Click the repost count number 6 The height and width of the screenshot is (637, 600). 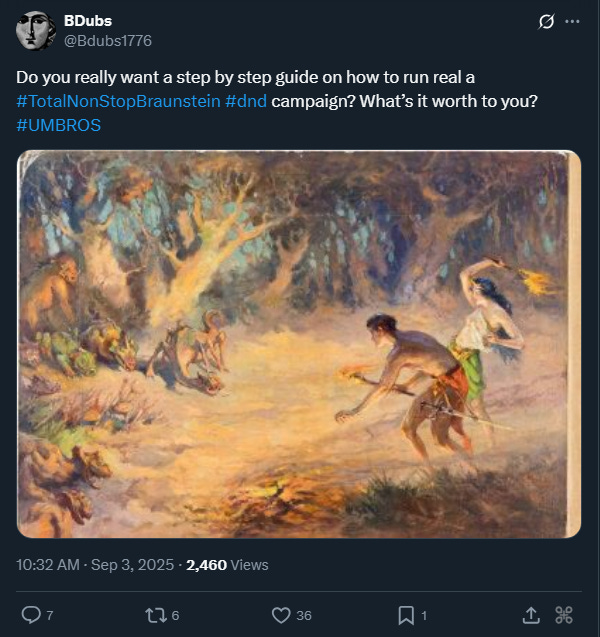pos(175,615)
